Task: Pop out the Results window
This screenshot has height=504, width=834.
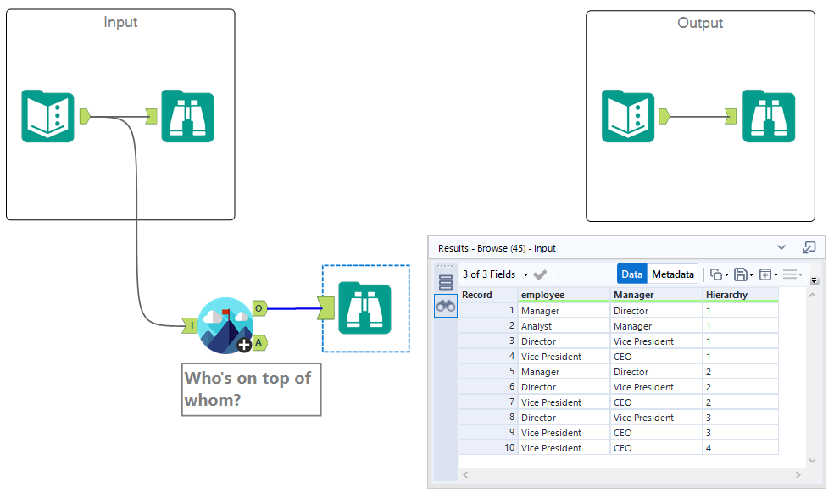Action: pyautogui.click(x=809, y=247)
